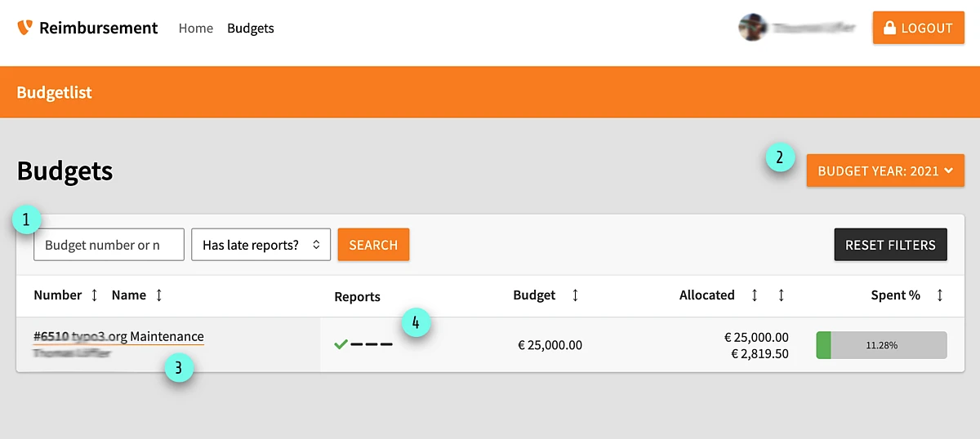Open the #6510 typo3.org Maintenance budget
Viewport: 980px width, 439px height.
coord(118,337)
